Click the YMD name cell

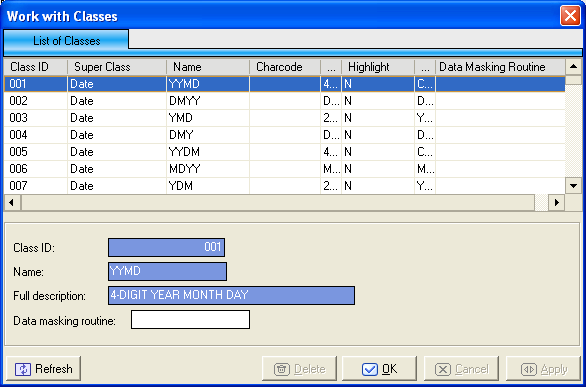[208, 118]
